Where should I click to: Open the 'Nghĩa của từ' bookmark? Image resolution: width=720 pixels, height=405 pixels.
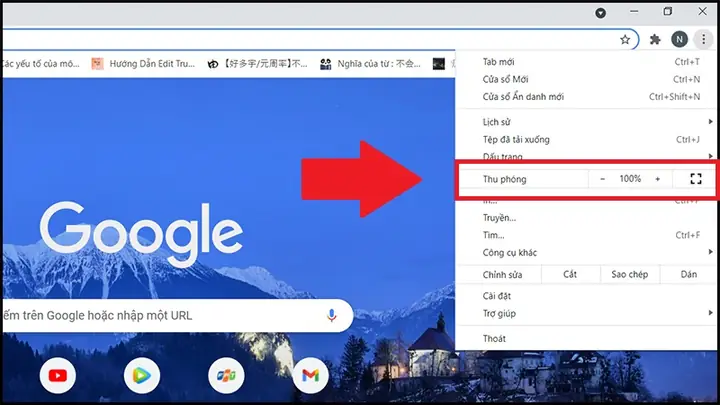[x=371, y=64]
